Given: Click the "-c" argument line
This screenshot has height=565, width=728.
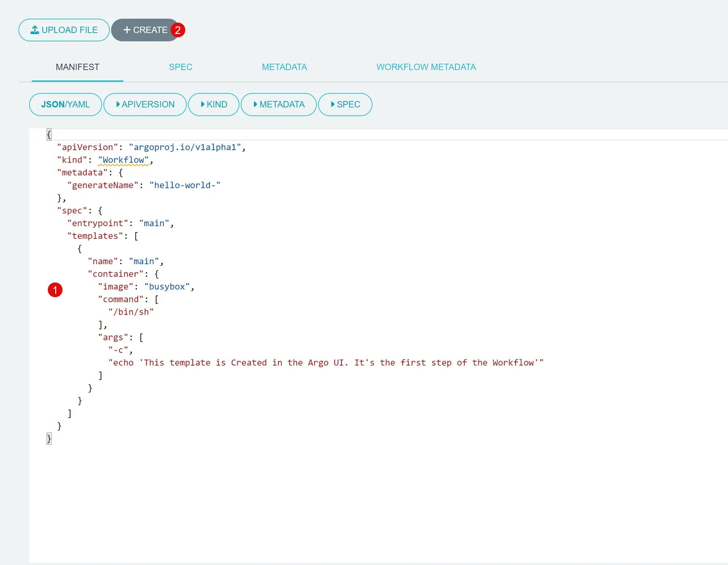Looking at the screenshot, I should tap(121, 350).
